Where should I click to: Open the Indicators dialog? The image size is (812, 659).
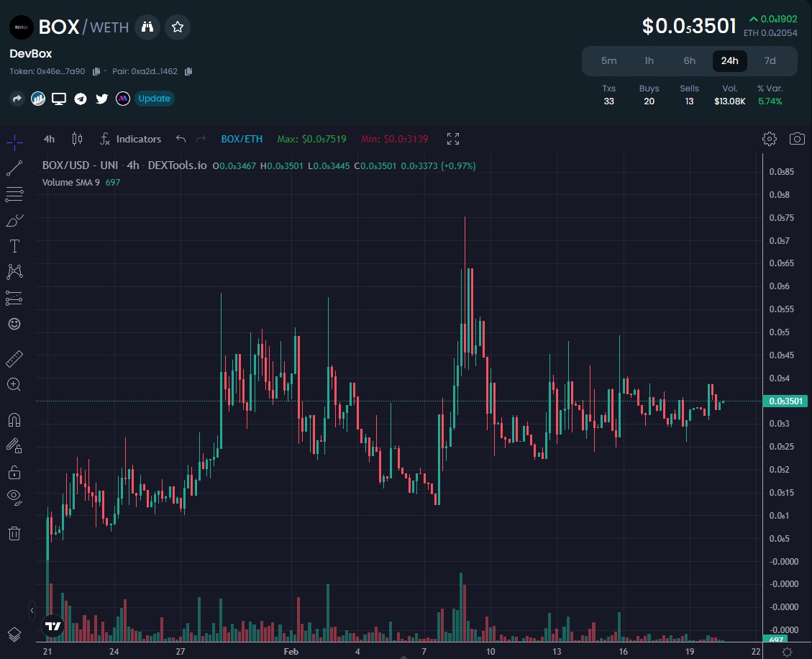coord(130,139)
